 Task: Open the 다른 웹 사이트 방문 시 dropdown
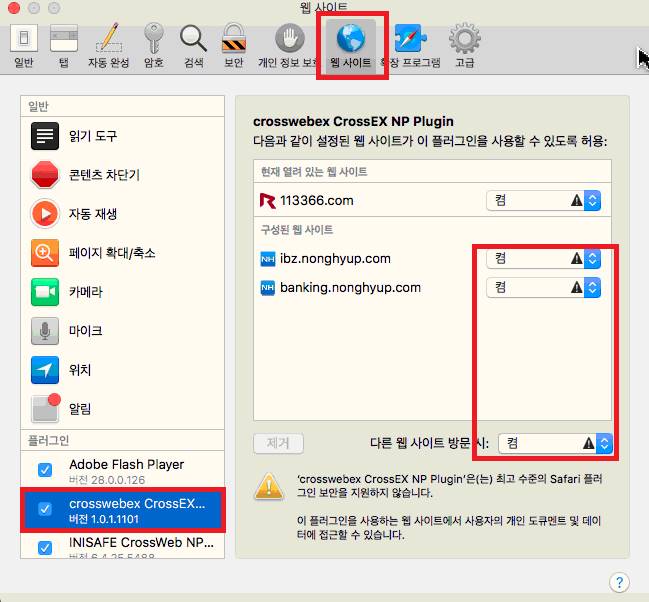[555, 443]
